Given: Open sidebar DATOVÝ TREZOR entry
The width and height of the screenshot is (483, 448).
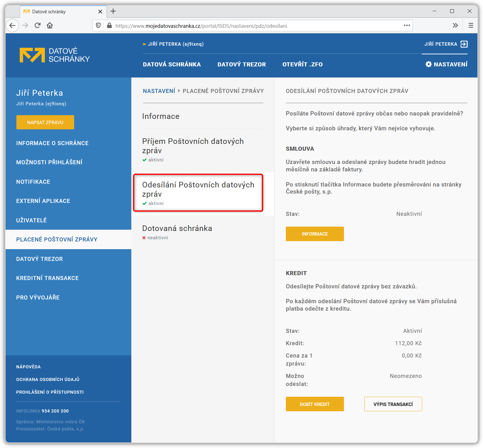Looking at the screenshot, I should pyautogui.click(x=39, y=259).
